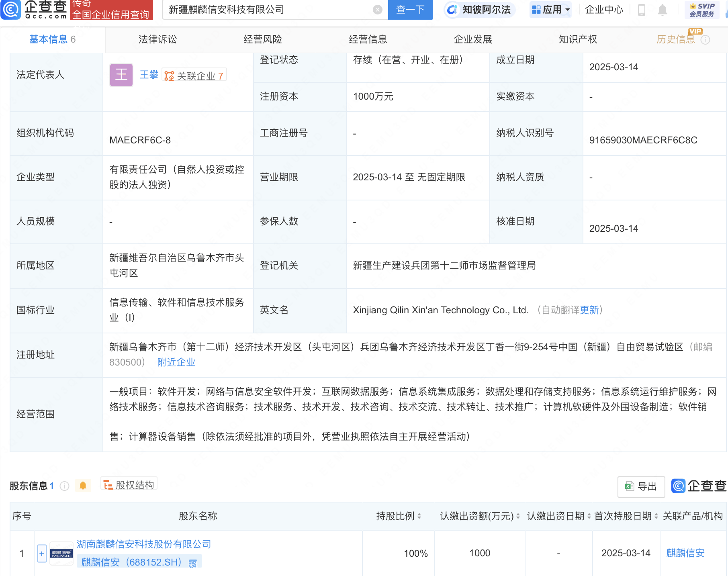This screenshot has height=576, width=728.
Task: Open legal representative 王攀 avatar
Action: [121, 75]
